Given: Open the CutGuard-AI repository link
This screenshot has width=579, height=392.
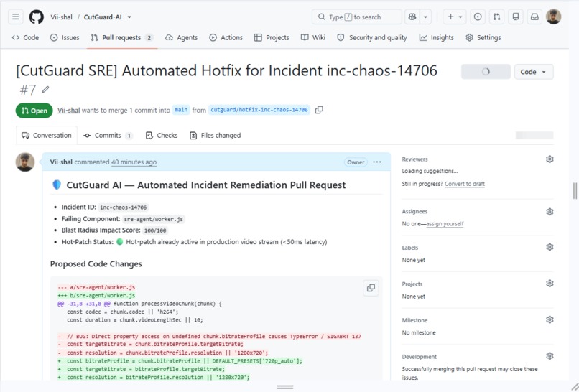Looking at the screenshot, I should click(x=103, y=17).
